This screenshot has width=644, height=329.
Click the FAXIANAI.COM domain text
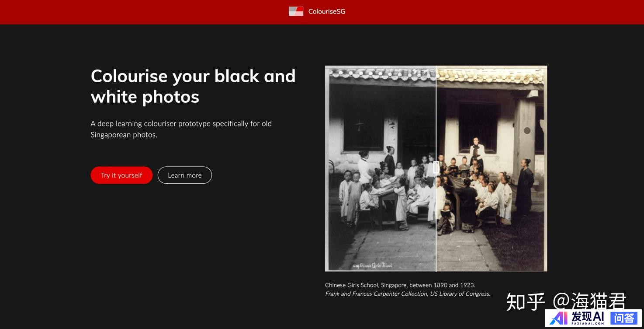(588, 324)
